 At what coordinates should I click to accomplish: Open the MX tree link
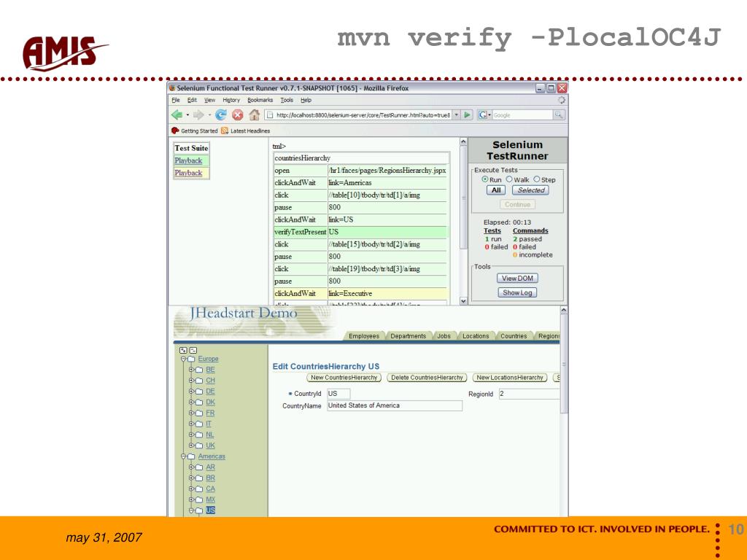211,499
